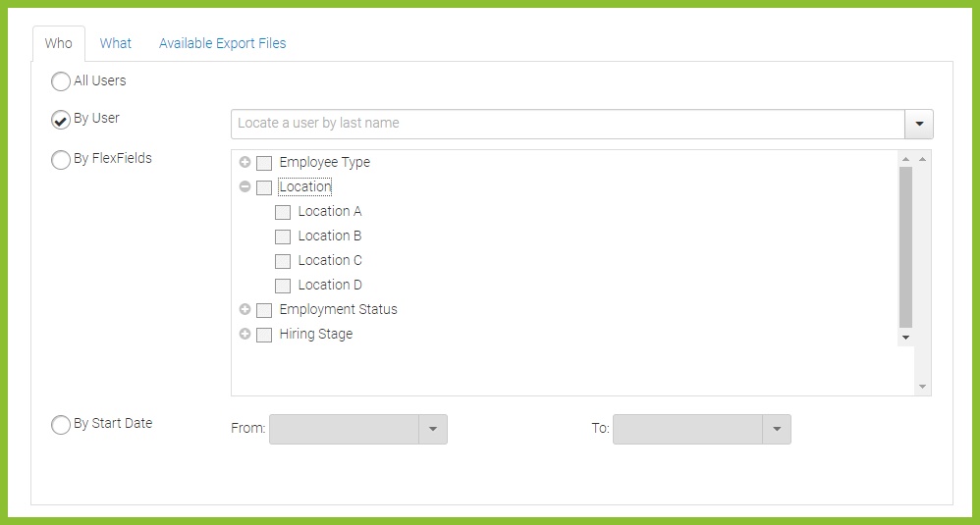Viewport: 980px width, 525px height.
Task: Click the gray inner tree scrollbar thumb
Action: (x=905, y=247)
